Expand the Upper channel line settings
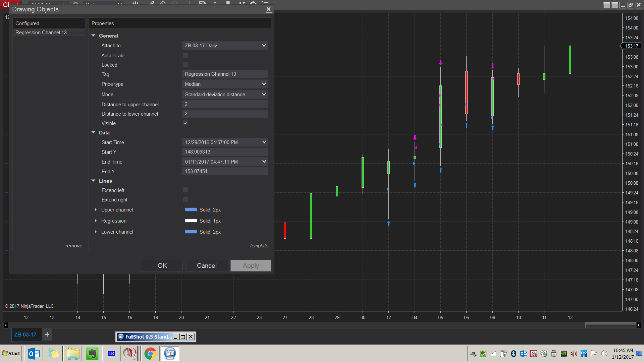The image size is (644, 362). pyautogui.click(x=96, y=209)
